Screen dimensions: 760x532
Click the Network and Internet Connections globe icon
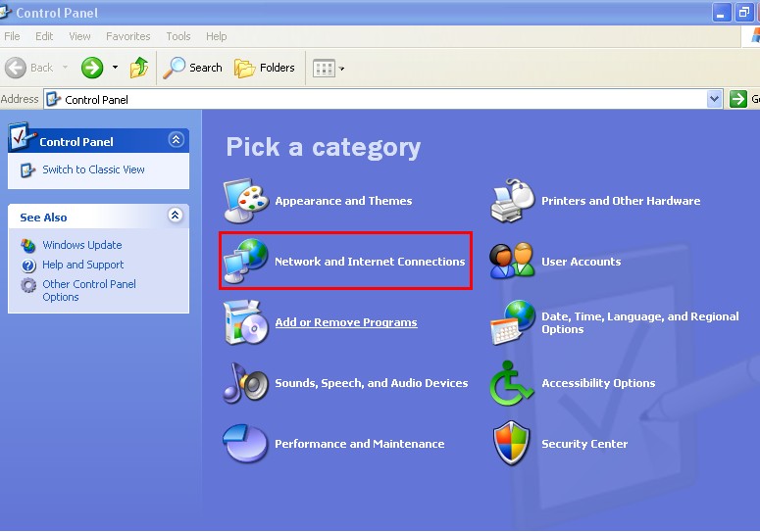[x=246, y=261]
